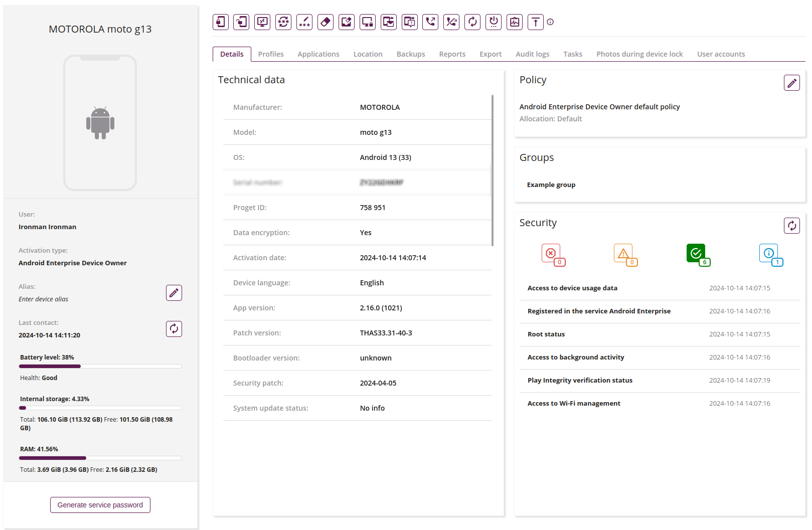Click Access to Wi-Fi management row
Screen dimensions: 812x530
pyautogui.click(x=660, y=404)
